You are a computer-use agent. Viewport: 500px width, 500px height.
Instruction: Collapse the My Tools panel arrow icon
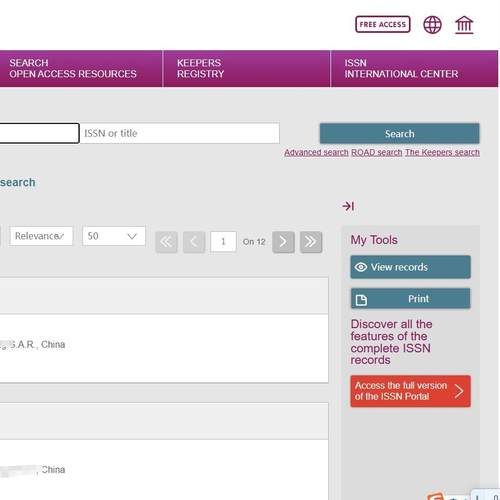[348, 206]
